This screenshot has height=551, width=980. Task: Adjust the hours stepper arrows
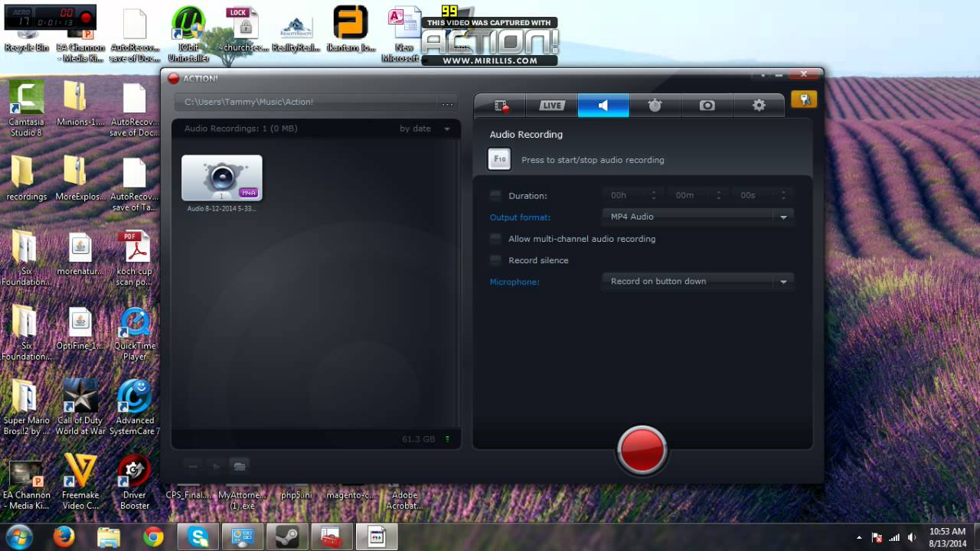654,195
